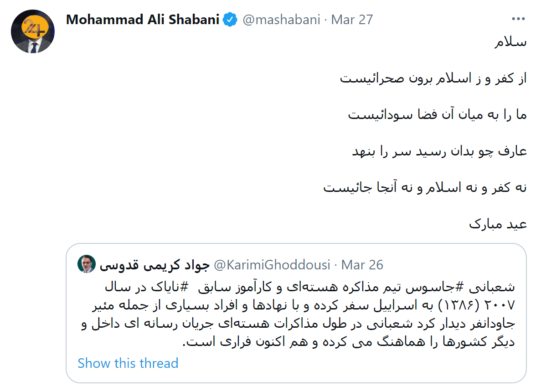Click the quoted tweet's last line ending فراری است
The height and width of the screenshot is (392, 541).
tap(349, 342)
